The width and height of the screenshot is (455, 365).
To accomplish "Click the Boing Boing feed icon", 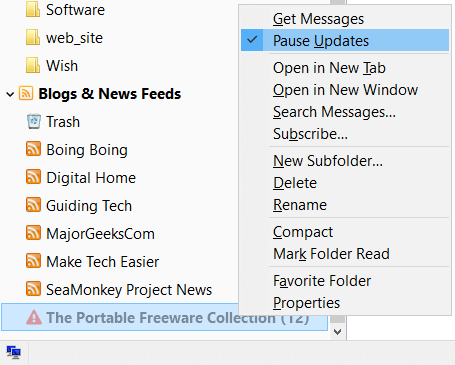I will point(33,149).
